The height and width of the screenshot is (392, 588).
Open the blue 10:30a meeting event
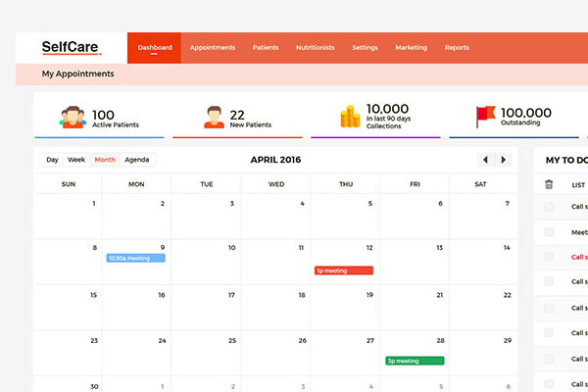[135, 258]
